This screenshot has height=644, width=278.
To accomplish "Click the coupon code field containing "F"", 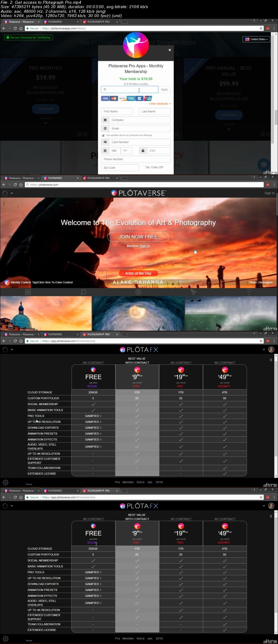I will [x=129, y=89].
